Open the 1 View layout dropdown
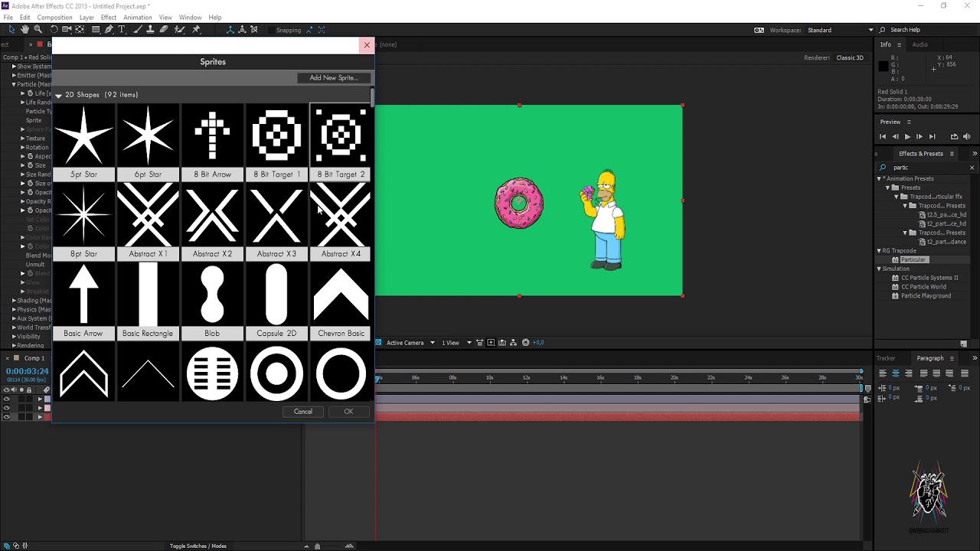This screenshot has width=980, height=551. click(456, 343)
